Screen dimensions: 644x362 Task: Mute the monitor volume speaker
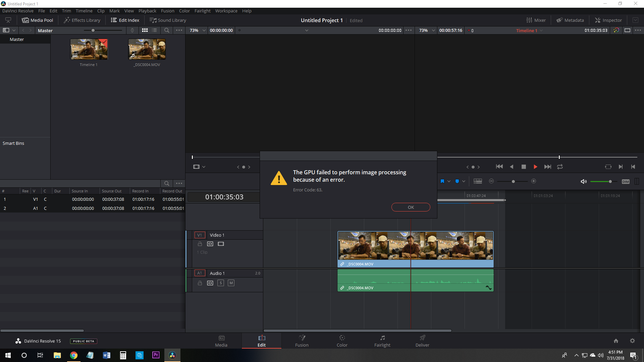coord(584,181)
